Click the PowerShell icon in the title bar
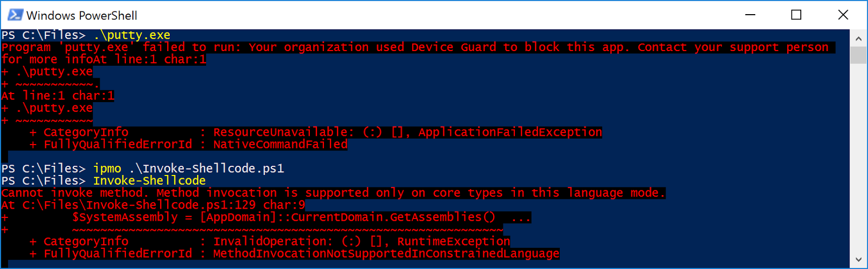Image resolution: width=868 pixels, height=269 pixels. 15,15
